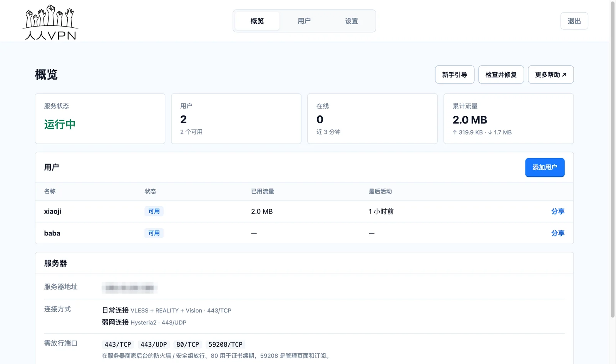The height and width of the screenshot is (364, 616).
Task: Click the 2 个可用 users subtext
Action: click(x=191, y=132)
